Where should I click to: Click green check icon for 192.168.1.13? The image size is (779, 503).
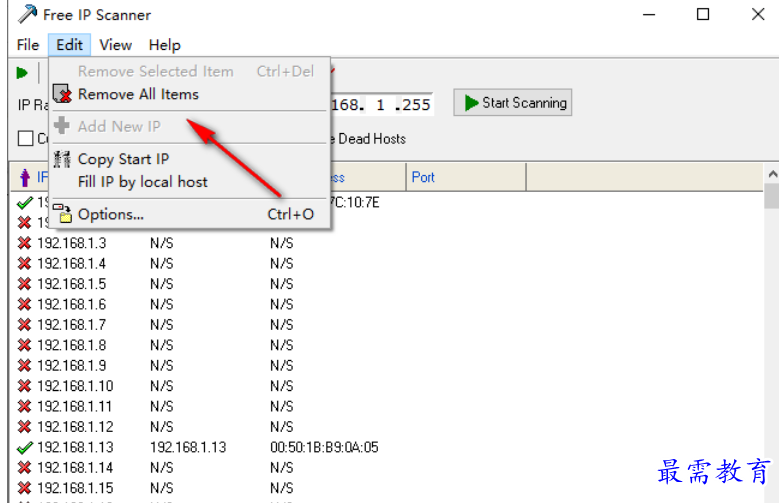(x=24, y=448)
